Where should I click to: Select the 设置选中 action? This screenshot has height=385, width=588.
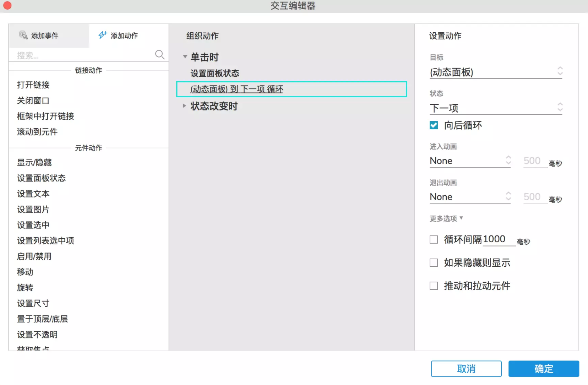point(33,225)
